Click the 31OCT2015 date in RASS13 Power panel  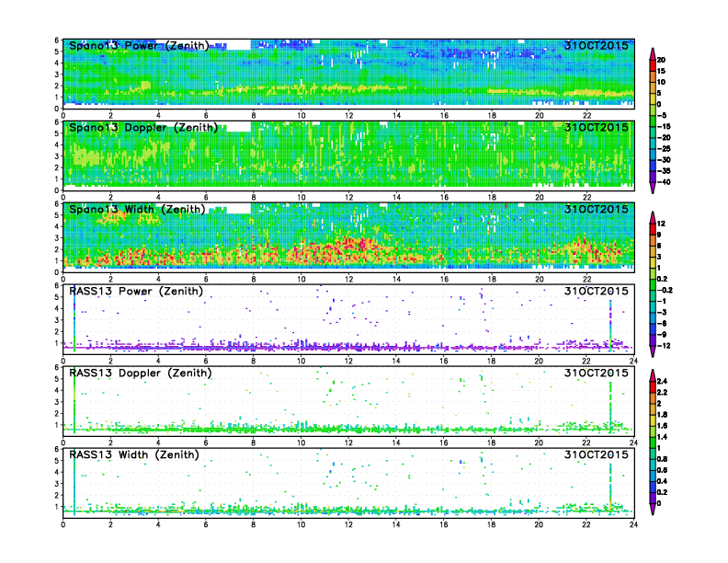point(597,292)
